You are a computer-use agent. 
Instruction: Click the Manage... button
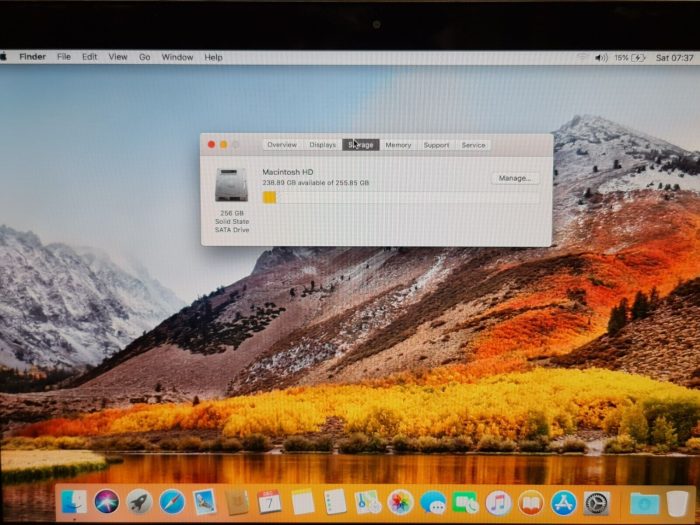(515, 178)
